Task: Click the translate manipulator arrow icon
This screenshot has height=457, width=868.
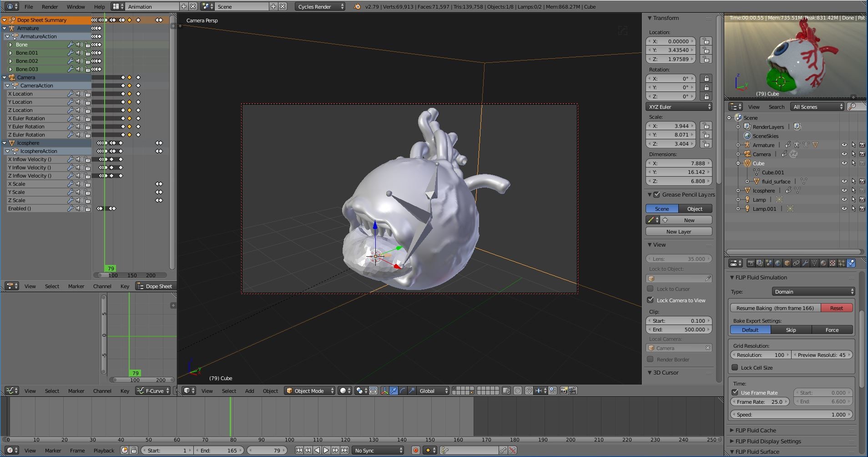Action: pos(394,391)
